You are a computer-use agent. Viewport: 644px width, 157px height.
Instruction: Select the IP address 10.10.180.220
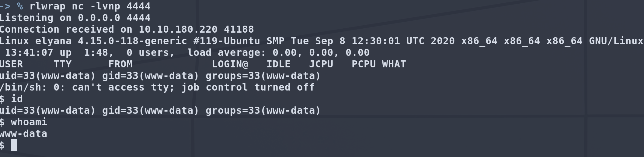(x=178, y=29)
